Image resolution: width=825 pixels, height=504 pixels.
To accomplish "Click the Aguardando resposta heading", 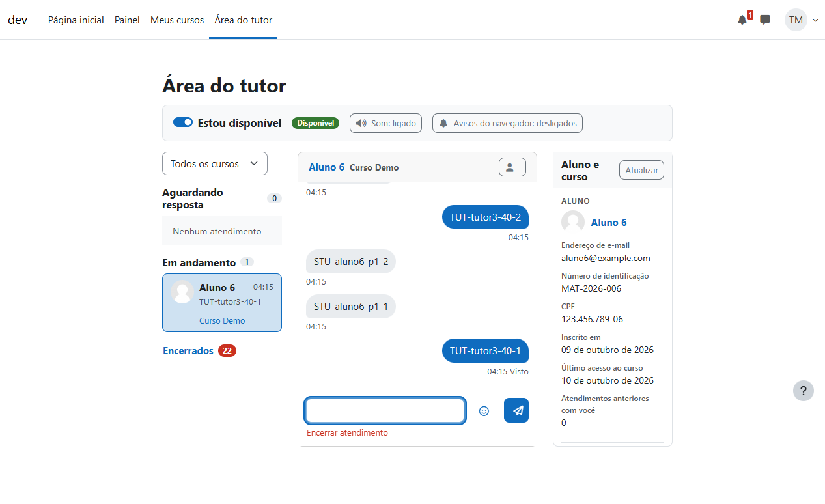I will pyautogui.click(x=193, y=199).
